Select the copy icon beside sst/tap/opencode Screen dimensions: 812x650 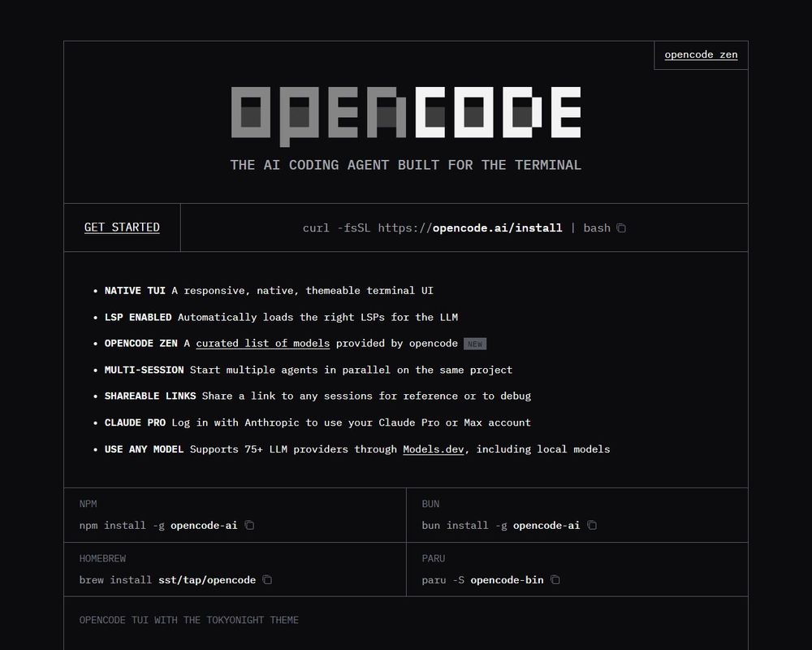pos(266,579)
